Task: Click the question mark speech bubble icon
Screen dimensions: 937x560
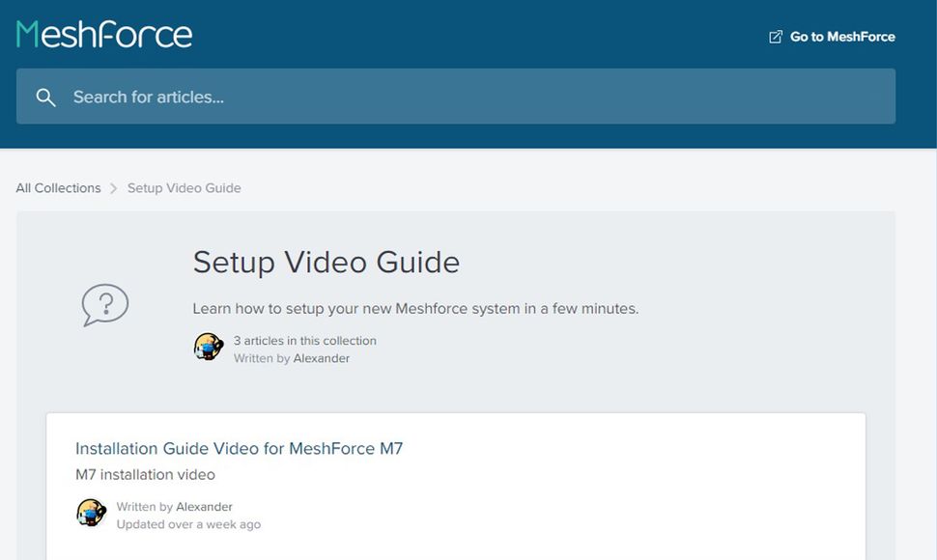Action: (105, 304)
